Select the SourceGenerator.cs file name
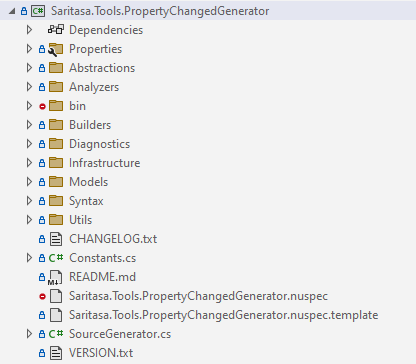The height and width of the screenshot is (364, 416). click(x=120, y=334)
